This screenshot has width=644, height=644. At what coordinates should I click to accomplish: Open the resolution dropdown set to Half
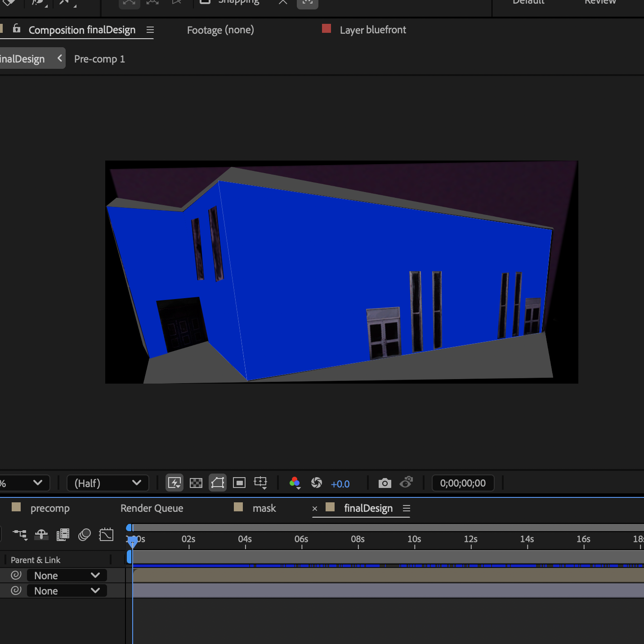coord(107,483)
